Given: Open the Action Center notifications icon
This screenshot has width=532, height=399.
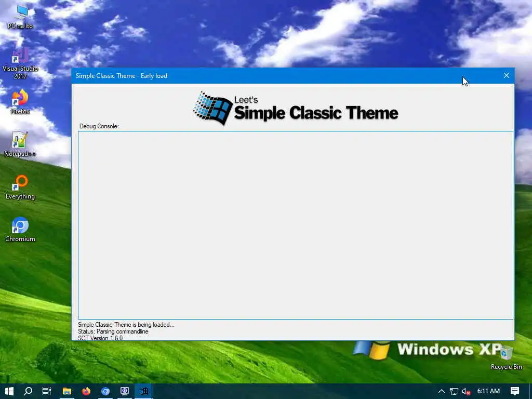Looking at the screenshot, I should [515, 391].
